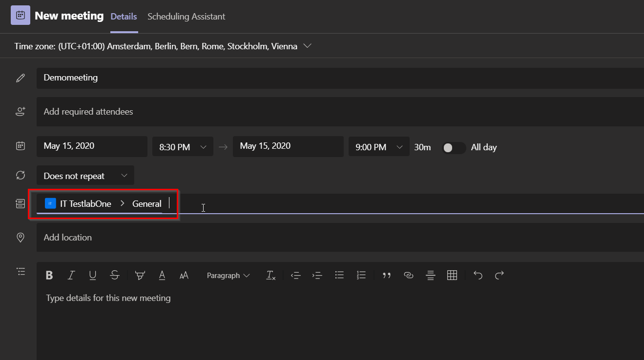Click the channel icon left of IT TestlabOne
644x360 pixels.
[x=21, y=203]
